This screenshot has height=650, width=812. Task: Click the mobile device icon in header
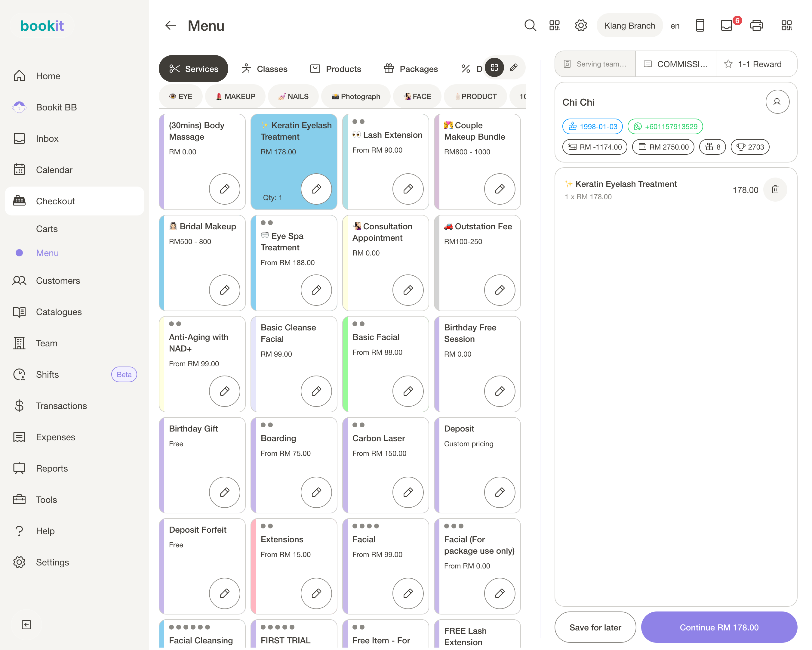coord(700,26)
